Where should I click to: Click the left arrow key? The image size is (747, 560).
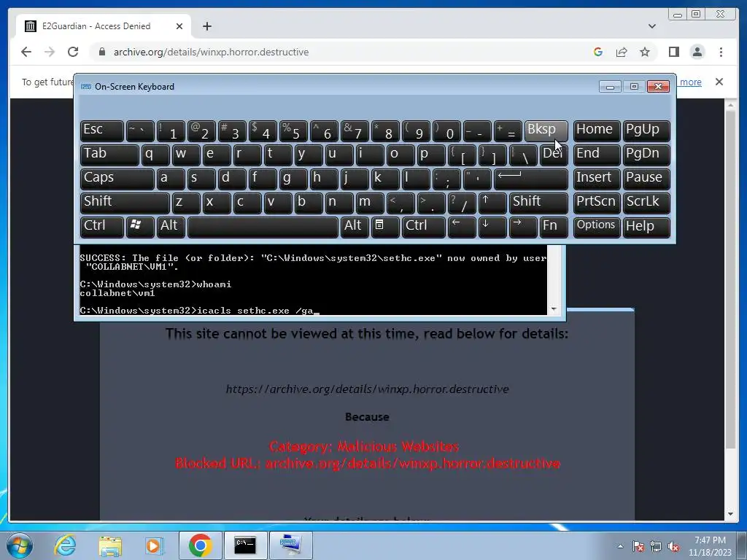462,226
